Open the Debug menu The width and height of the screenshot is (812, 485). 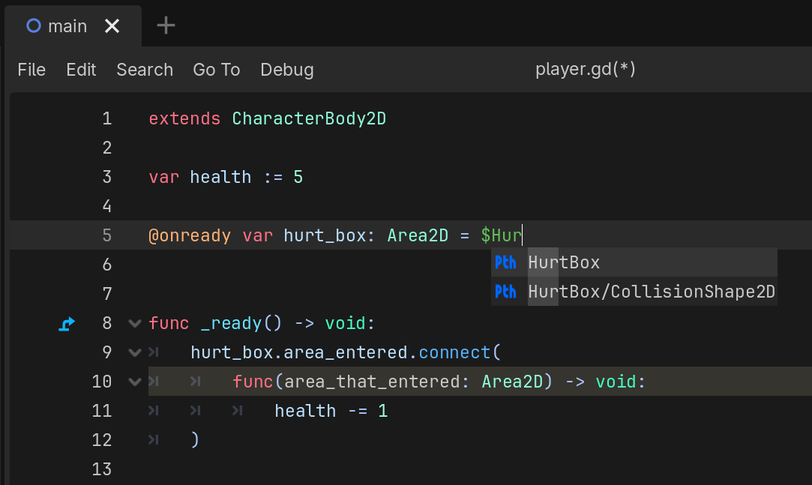point(287,69)
